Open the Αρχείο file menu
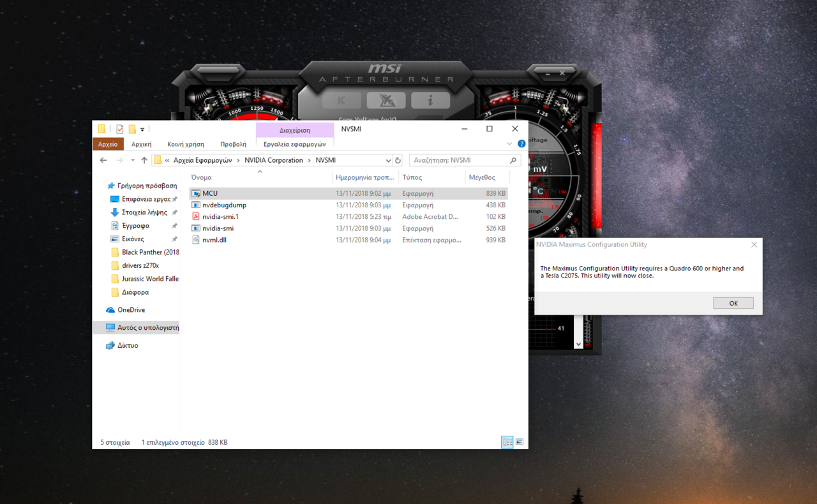This screenshot has width=817, height=504. [108, 144]
